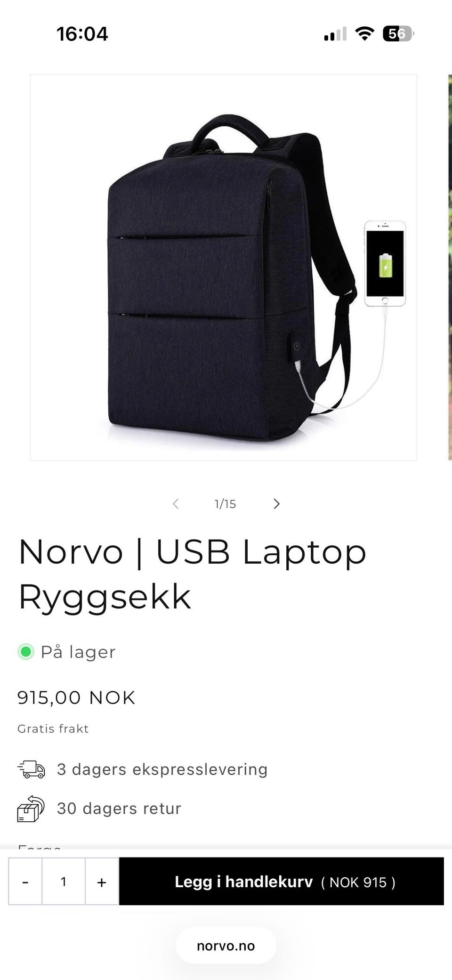Viewport: 452px width, 980px height.
Task: Tap the 30 dagers retur text
Action: (x=119, y=809)
